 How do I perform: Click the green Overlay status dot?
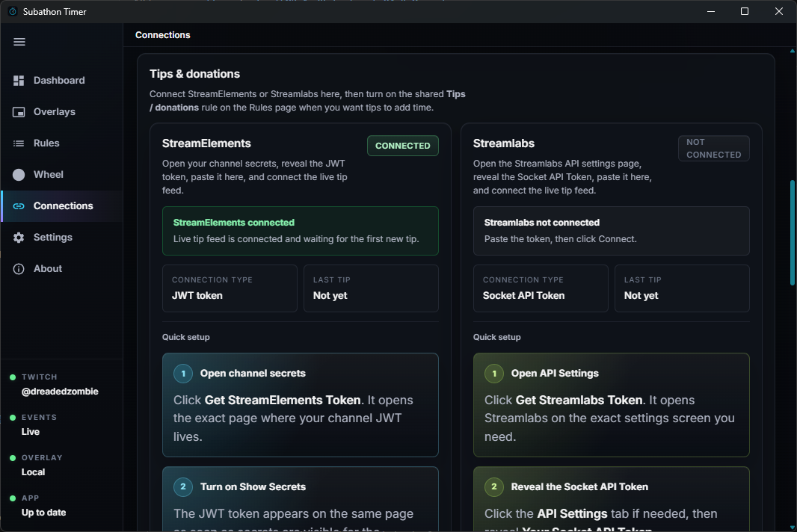13,458
